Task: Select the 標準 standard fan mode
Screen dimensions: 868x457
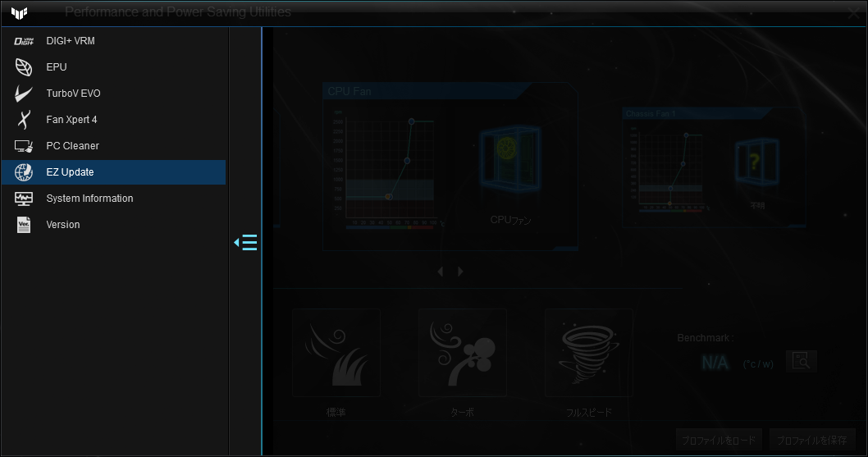Action: pos(336,353)
